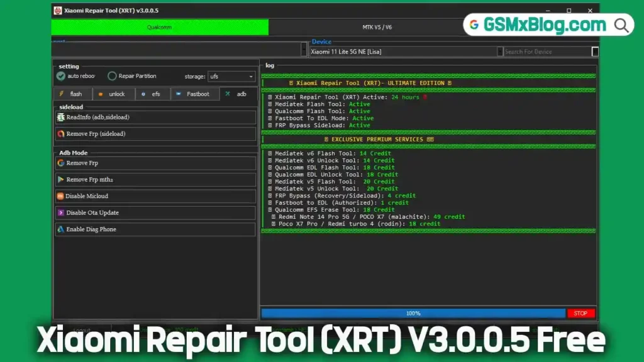Expand the Device model dropdown list

[x=500, y=52]
